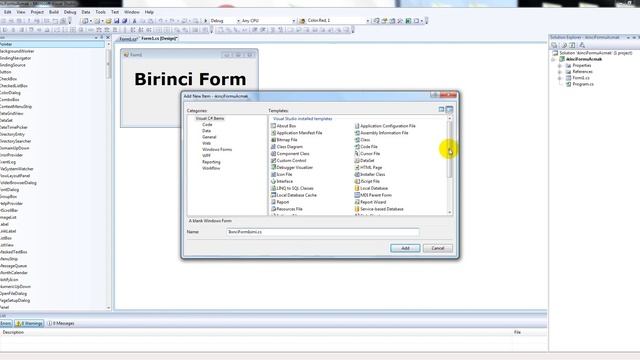Select the Component Class template
Image resolution: width=640 pixels, height=360 pixels.
coord(290,153)
